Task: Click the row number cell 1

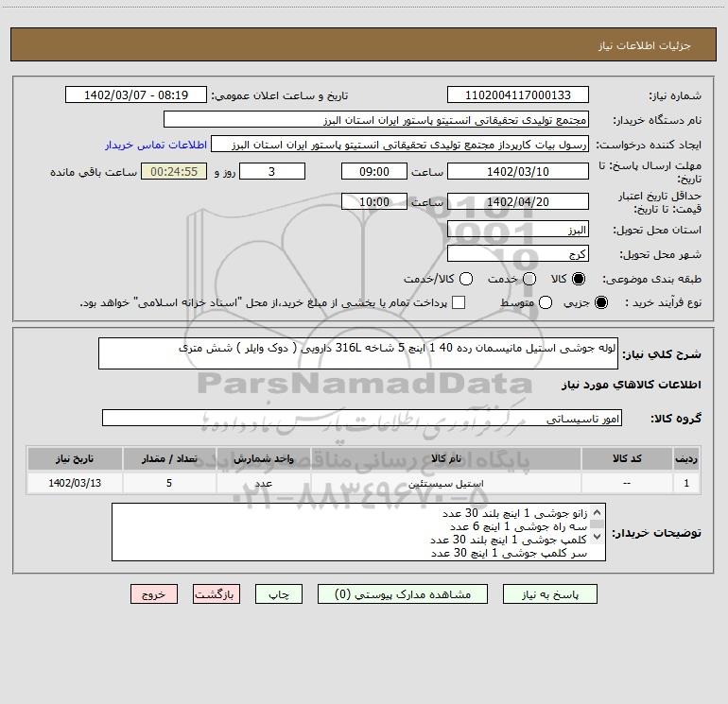Action: pyautogui.click(x=686, y=483)
